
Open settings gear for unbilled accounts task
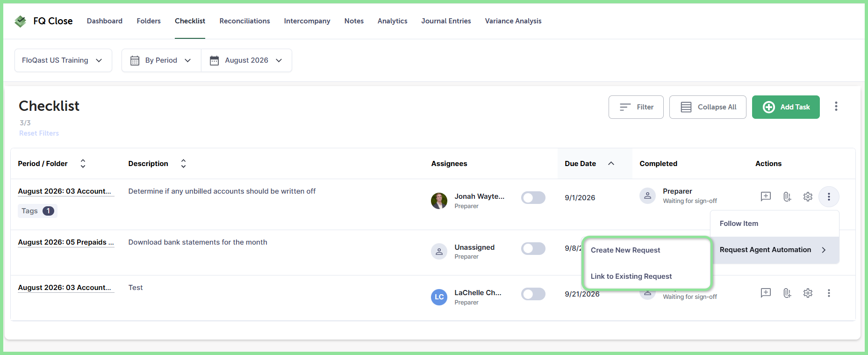coord(808,196)
